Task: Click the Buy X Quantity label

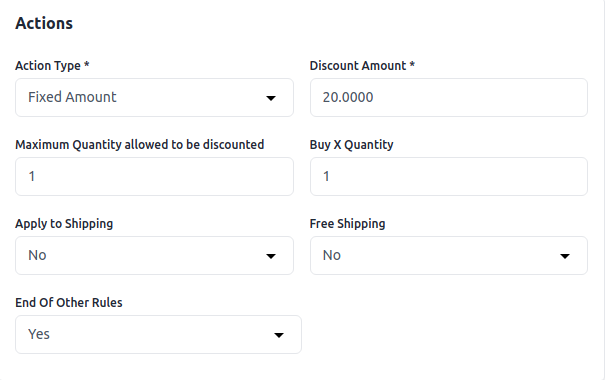Action: [x=352, y=145]
